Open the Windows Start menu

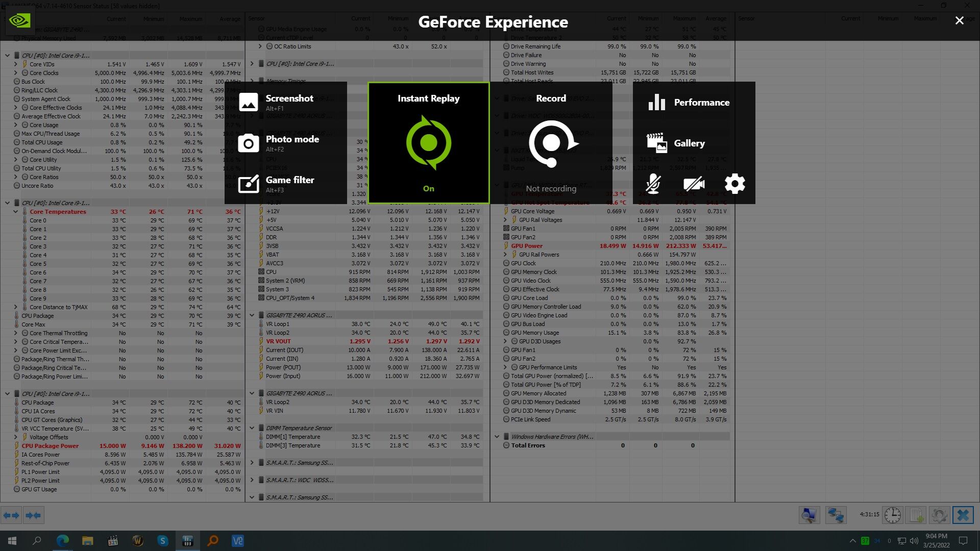coord(12,541)
